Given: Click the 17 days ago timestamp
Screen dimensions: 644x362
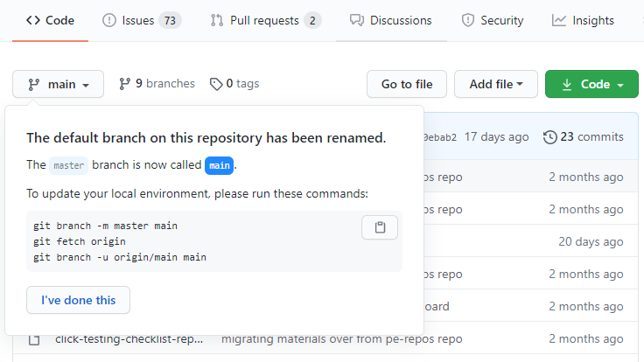Looking at the screenshot, I should 496,137.
